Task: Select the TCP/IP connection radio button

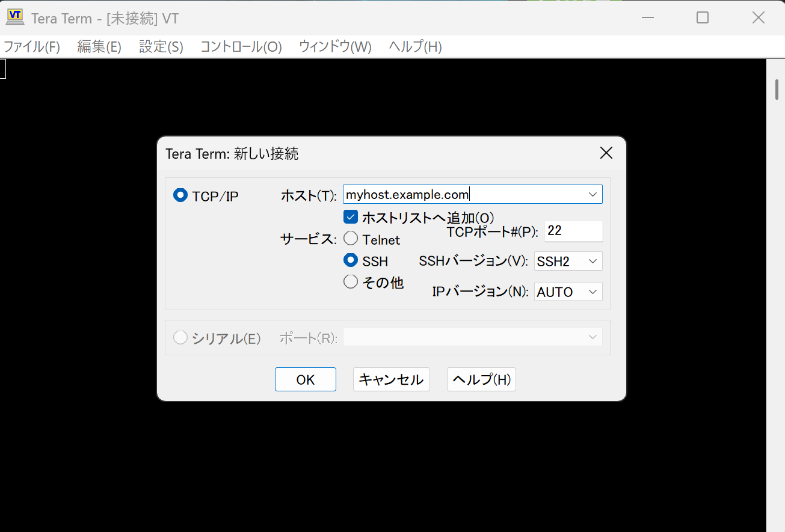Action: (180, 195)
